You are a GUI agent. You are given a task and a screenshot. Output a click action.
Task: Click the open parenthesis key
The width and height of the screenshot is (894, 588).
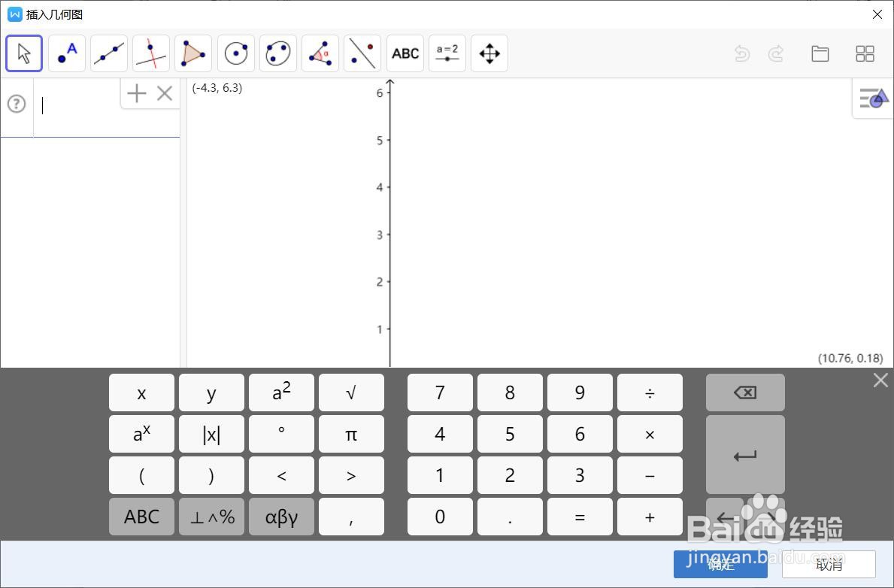pos(141,475)
